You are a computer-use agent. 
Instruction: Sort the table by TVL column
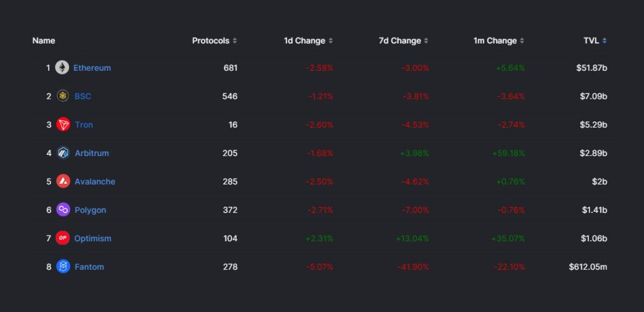tap(605, 40)
